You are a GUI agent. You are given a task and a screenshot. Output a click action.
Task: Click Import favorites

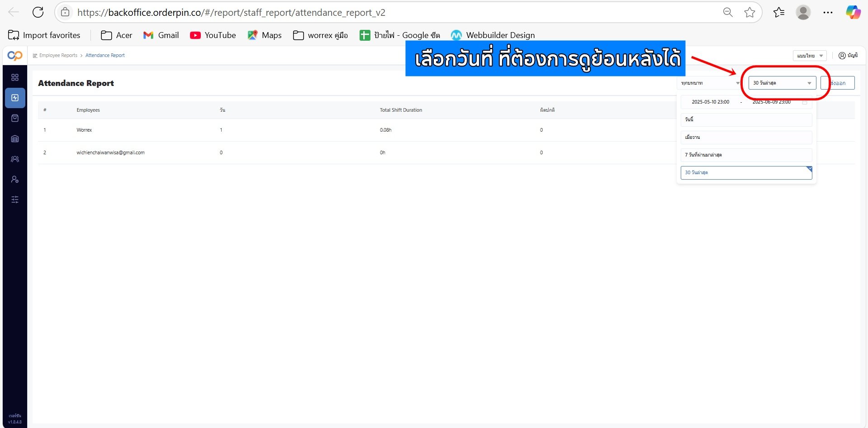coord(44,35)
